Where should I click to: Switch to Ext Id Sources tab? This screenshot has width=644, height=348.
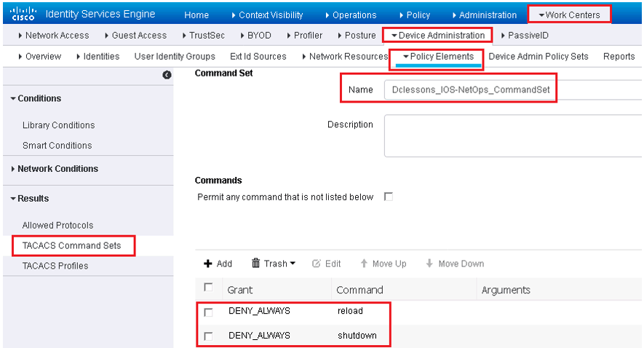(x=258, y=56)
